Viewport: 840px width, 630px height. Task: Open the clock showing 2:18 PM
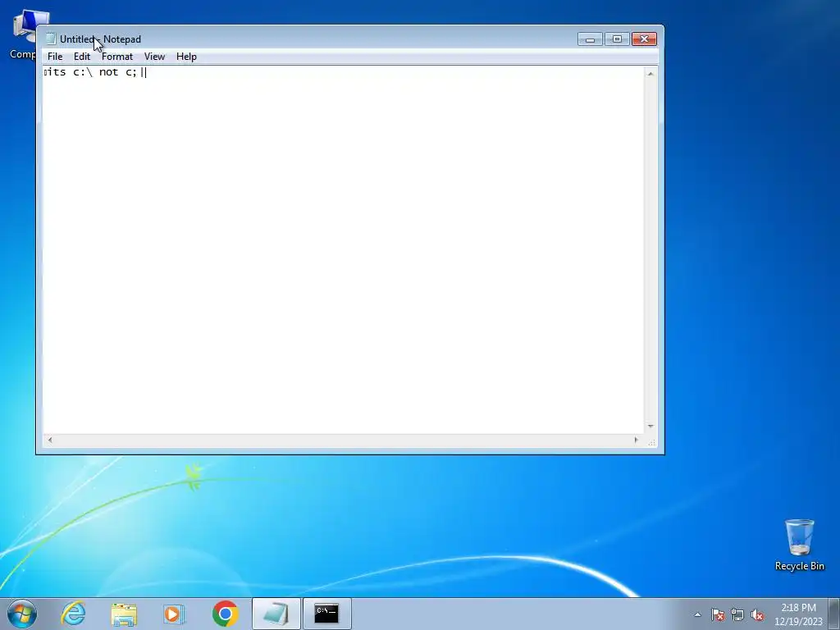[x=798, y=614]
